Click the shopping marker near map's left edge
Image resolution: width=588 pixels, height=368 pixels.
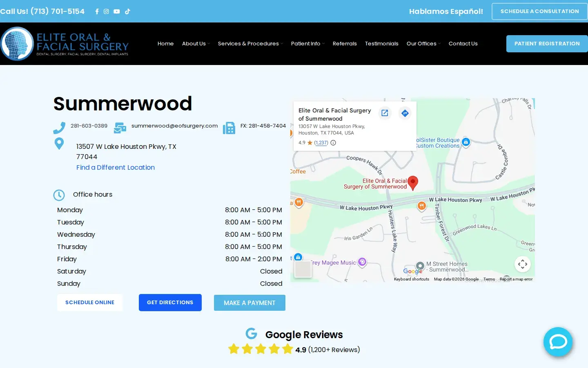[x=298, y=257]
